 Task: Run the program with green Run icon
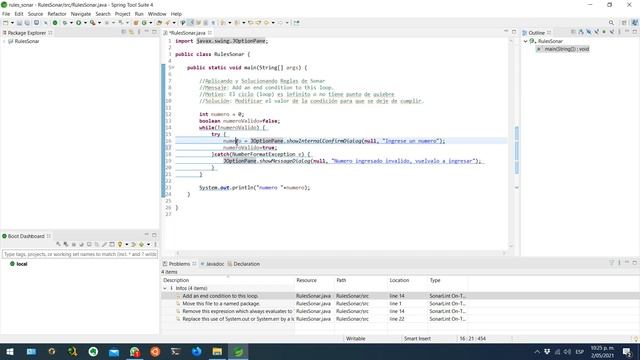78,23
